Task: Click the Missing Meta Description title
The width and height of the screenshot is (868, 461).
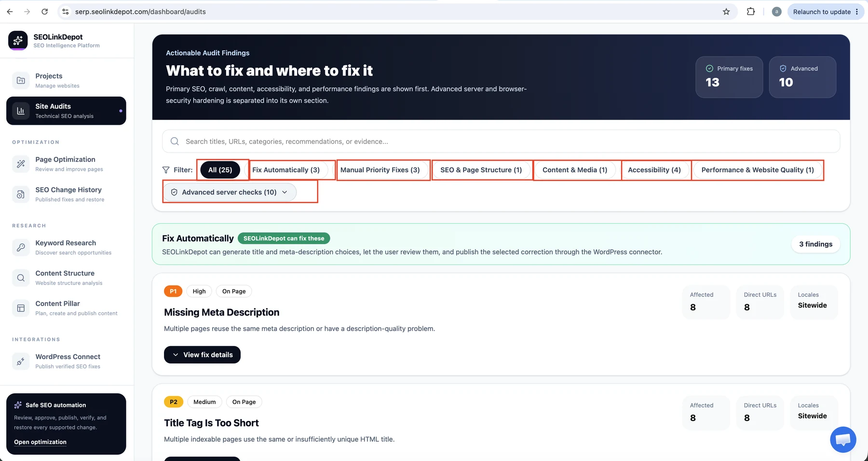Action: click(x=221, y=312)
